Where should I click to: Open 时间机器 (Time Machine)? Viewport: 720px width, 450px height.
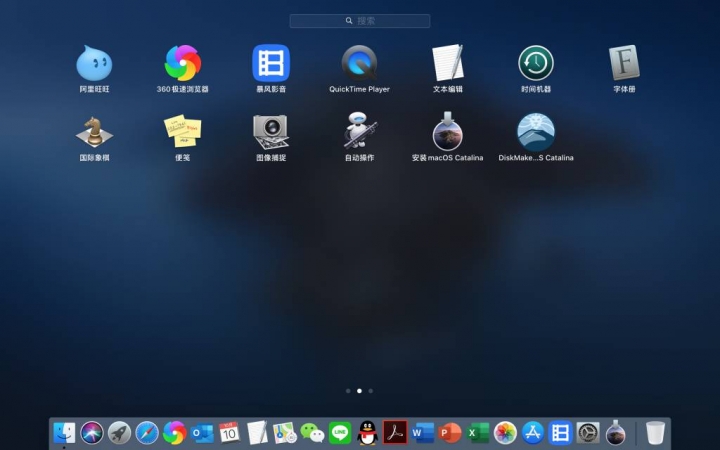(536, 63)
